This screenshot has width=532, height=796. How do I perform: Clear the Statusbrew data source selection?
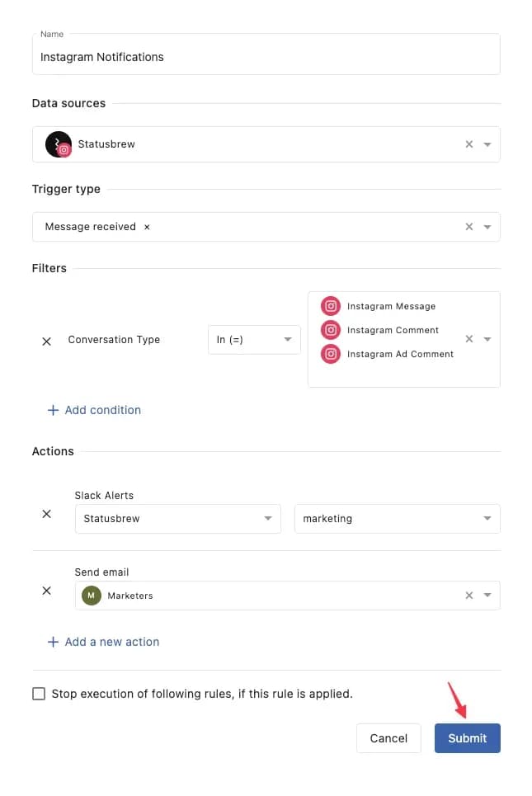click(468, 144)
